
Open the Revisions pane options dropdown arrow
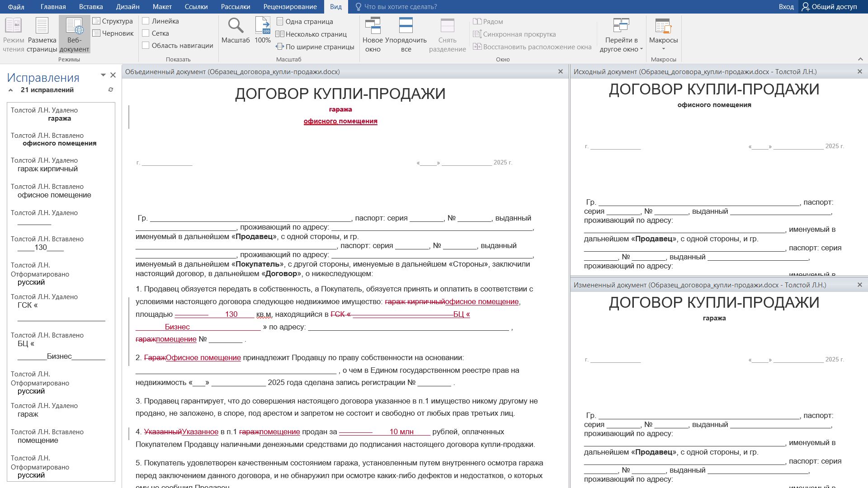click(103, 75)
